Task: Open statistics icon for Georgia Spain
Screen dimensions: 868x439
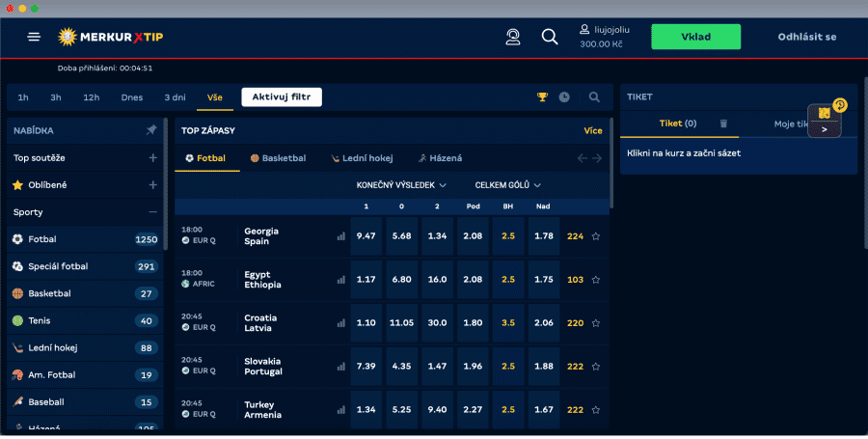Action: [340, 236]
